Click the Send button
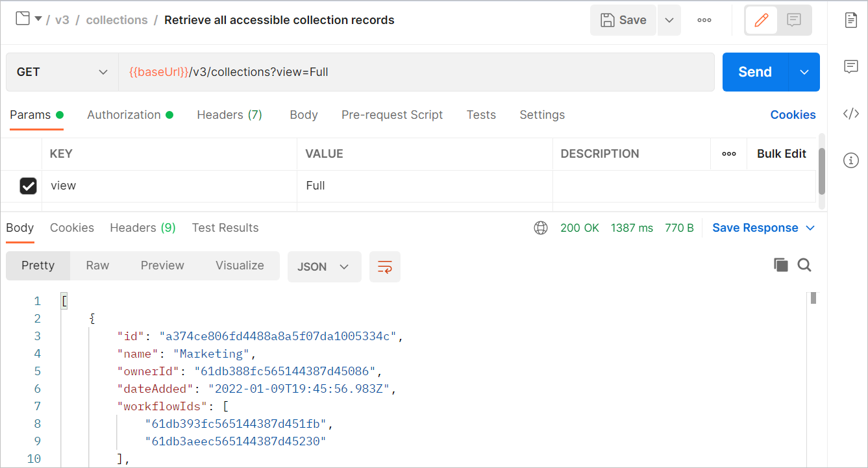 pyautogui.click(x=754, y=72)
